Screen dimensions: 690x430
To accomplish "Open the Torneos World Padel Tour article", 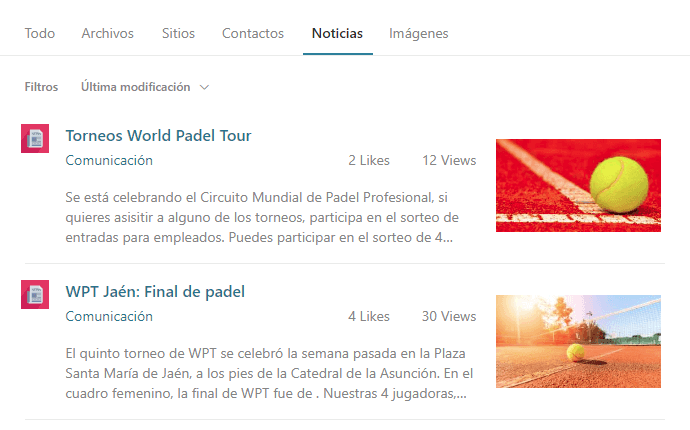I will pyautogui.click(x=158, y=136).
